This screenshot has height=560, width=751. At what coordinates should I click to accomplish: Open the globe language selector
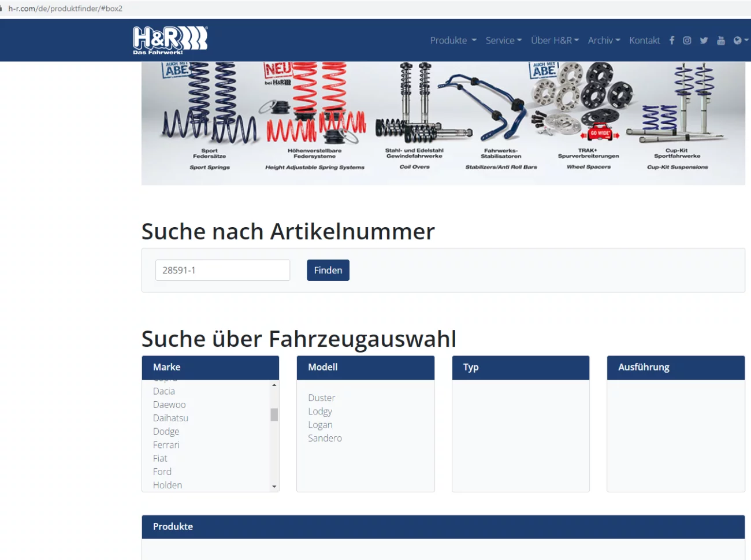pyautogui.click(x=739, y=40)
